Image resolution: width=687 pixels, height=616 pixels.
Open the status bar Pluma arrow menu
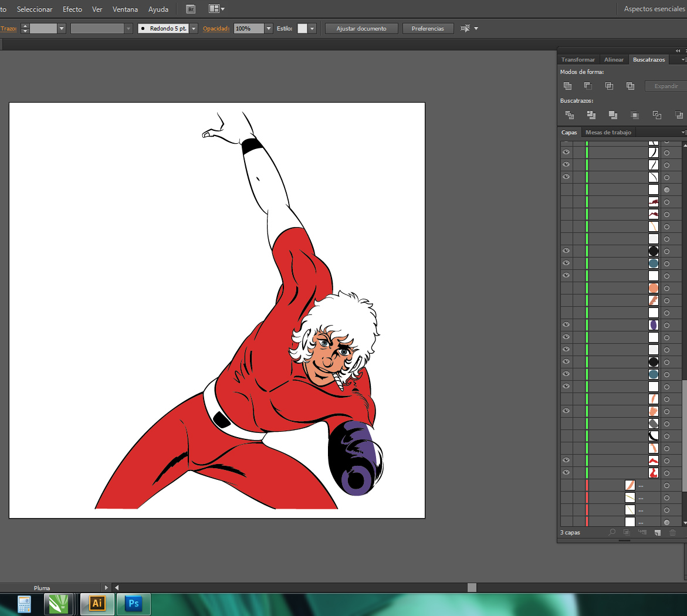pos(106,587)
